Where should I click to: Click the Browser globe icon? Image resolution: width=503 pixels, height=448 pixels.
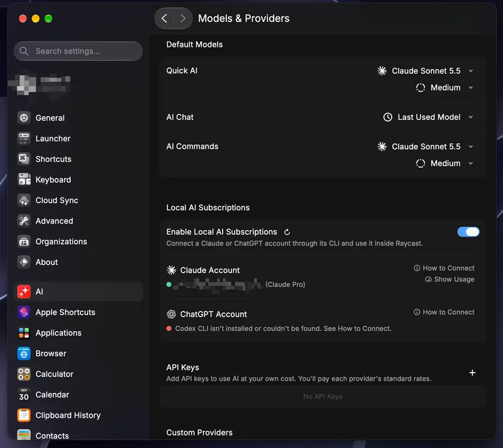(x=24, y=354)
